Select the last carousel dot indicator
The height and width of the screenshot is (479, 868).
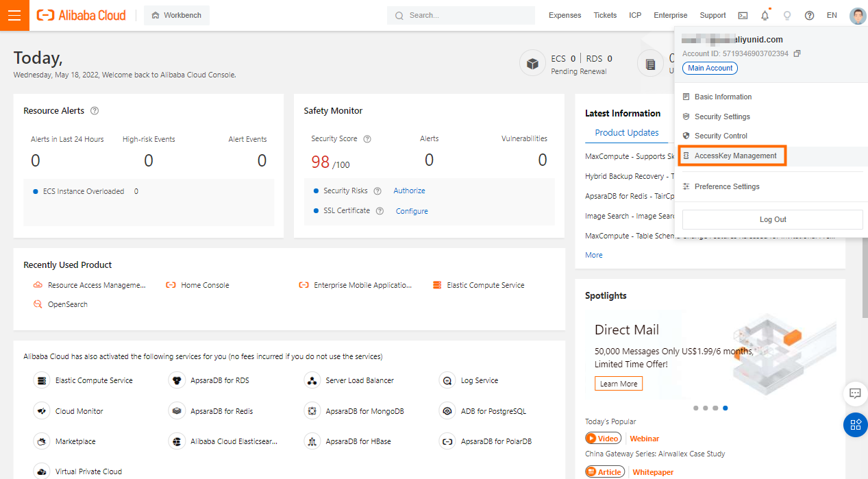725,408
